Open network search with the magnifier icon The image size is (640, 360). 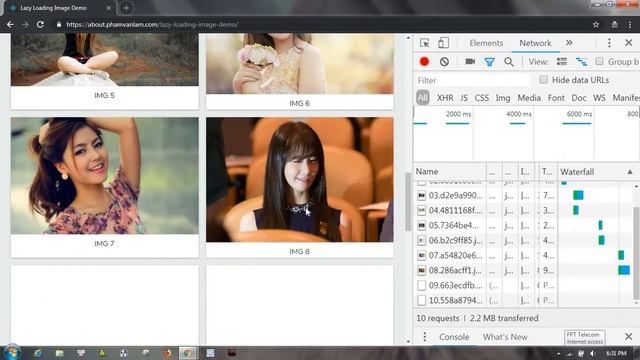click(509, 62)
